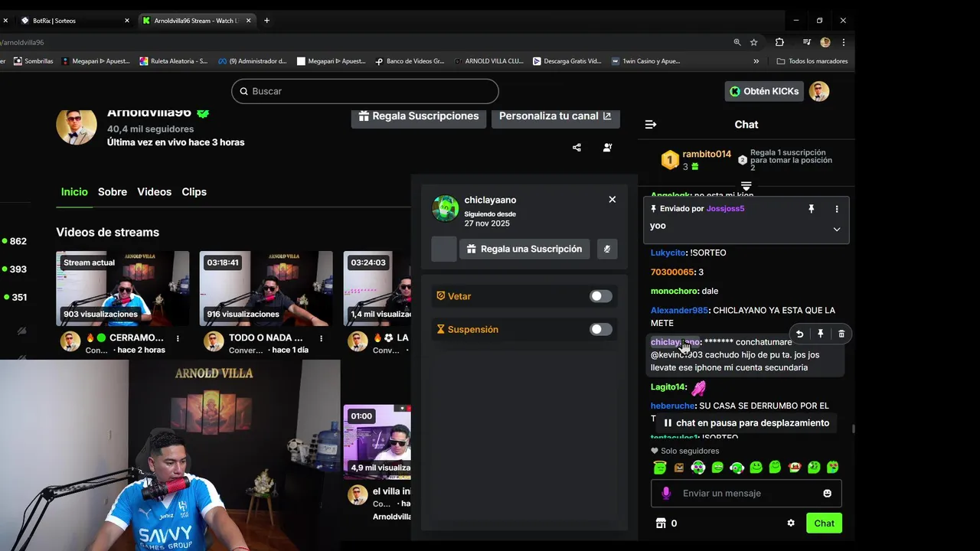
Task: Open the 01:00 clip thumbnail
Action: click(377, 442)
